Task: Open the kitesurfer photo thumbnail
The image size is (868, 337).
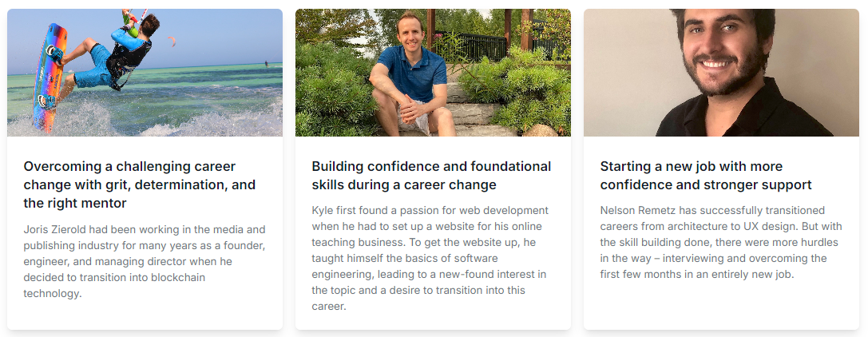Action: point(145,73)
